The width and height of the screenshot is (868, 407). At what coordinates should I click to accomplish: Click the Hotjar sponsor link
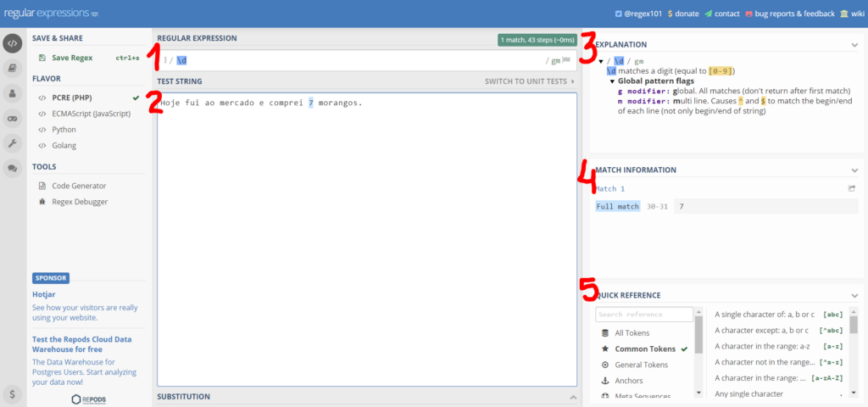click(44, 294)
